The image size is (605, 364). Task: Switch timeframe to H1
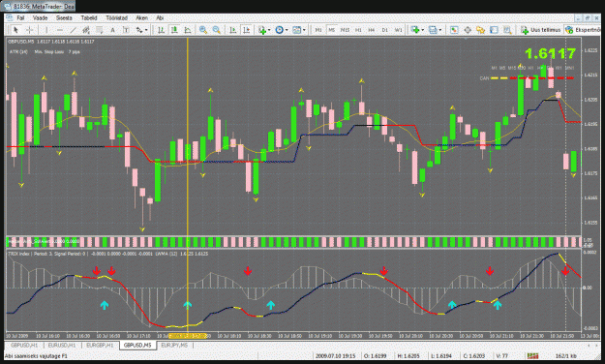pos(358,30)
